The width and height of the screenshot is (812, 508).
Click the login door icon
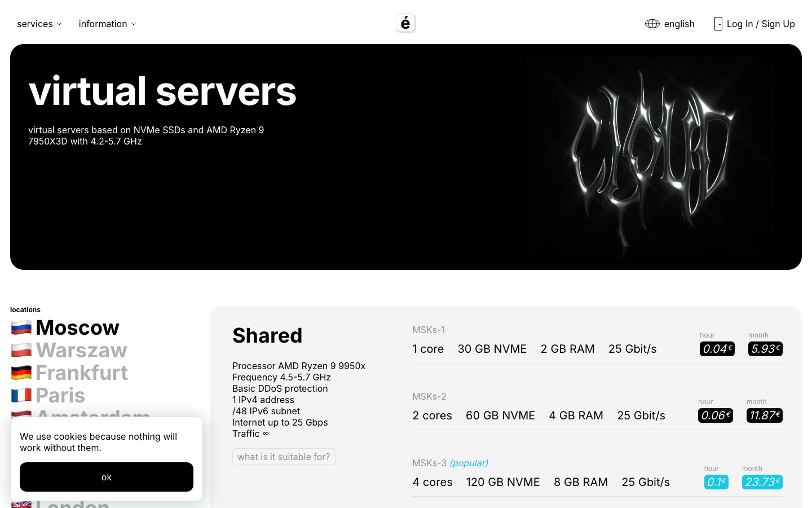coord(718,24)
